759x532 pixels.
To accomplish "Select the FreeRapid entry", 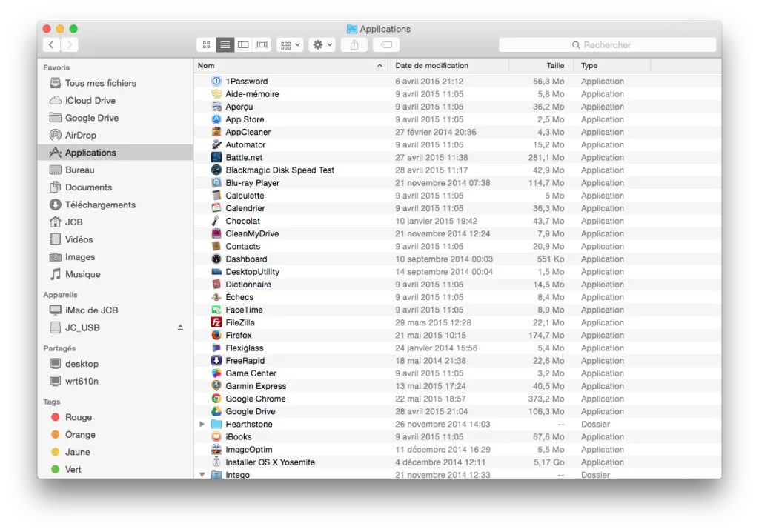I will pos(457,361).
